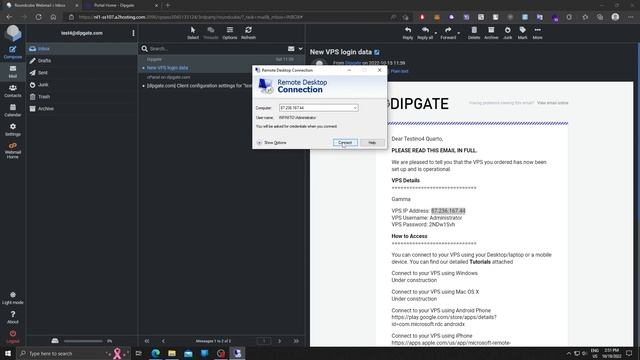Open the Google Play store link
Image resolution: width=640 pixels, height=360 pixels.
coord(444,320)
